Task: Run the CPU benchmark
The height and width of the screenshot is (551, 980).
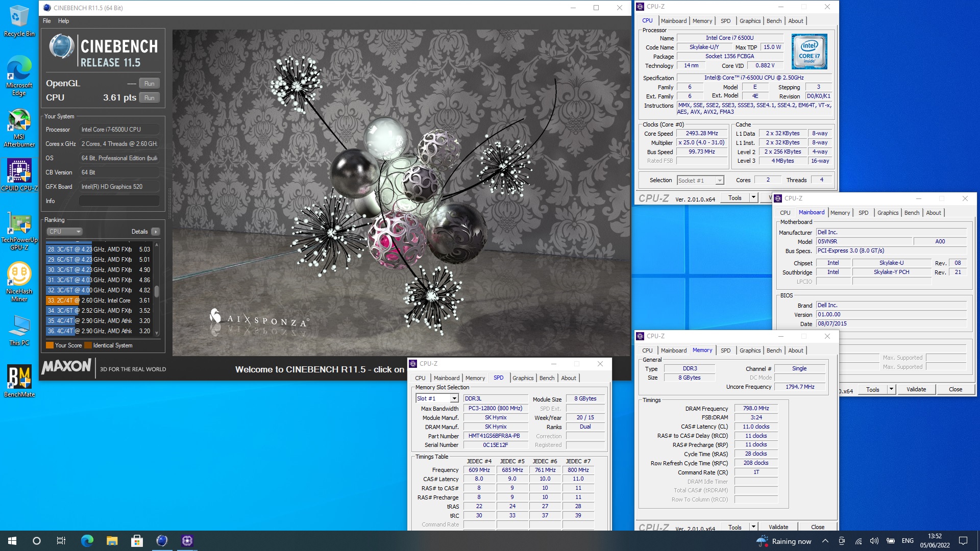Action: coord(150,97)
